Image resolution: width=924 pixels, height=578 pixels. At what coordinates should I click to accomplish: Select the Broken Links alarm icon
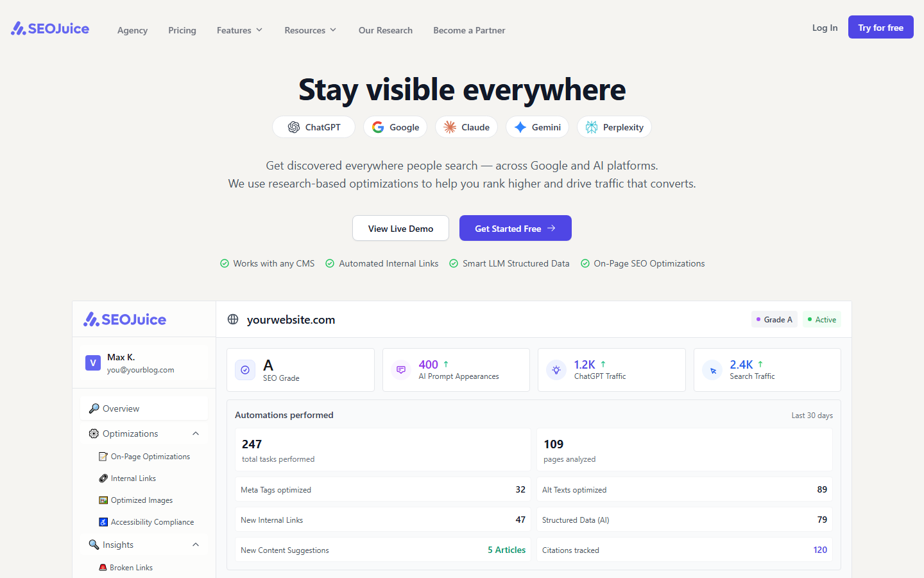[103, 567]
